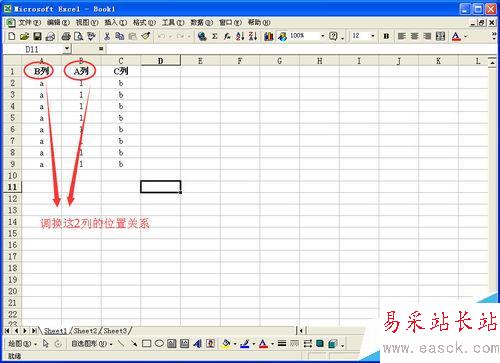Expand drawing Fill Color dropdown arrow

tap(235, 344)
